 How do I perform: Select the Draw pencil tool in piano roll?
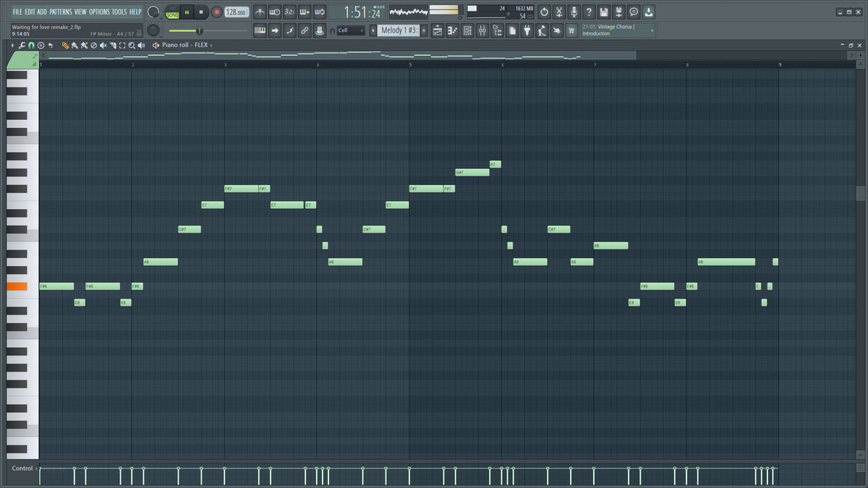click(x=65, y=45)
